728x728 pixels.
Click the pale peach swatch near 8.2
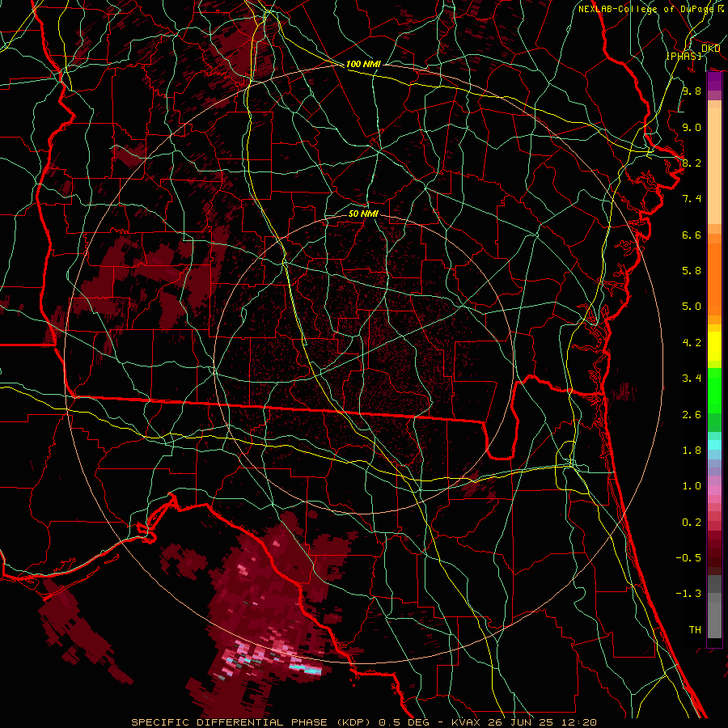(714, 166)
